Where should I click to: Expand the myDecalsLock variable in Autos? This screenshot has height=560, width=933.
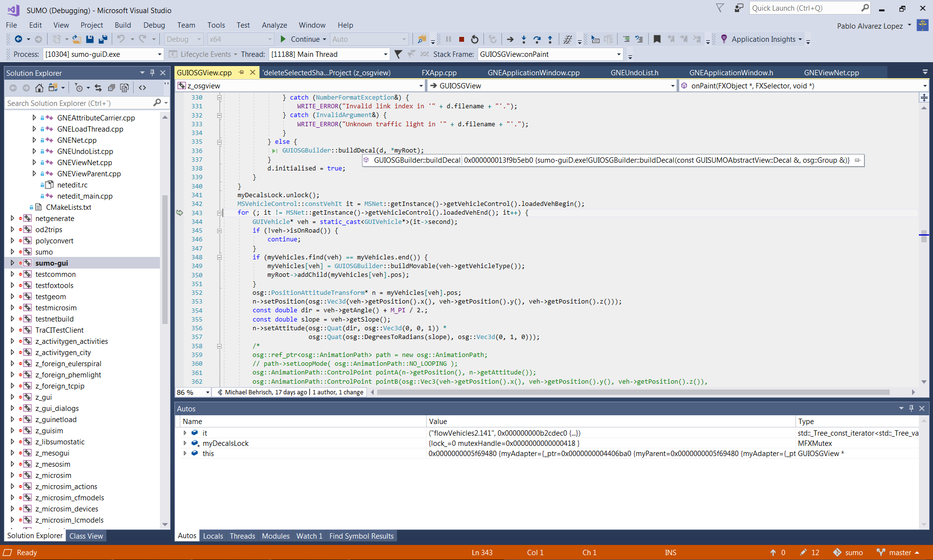pos(185,443)
